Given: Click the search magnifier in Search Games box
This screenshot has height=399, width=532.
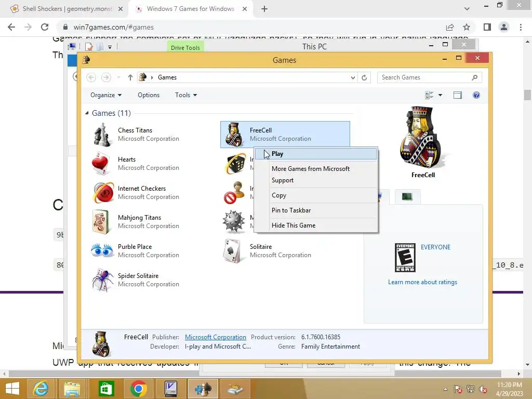Looking at the screenshot, I should (x=475, y=77).
